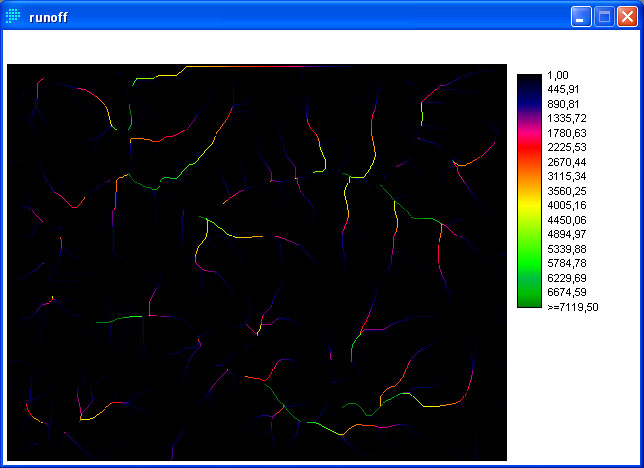
Task: Click the runoff window title text
Action: click(48, 17)
